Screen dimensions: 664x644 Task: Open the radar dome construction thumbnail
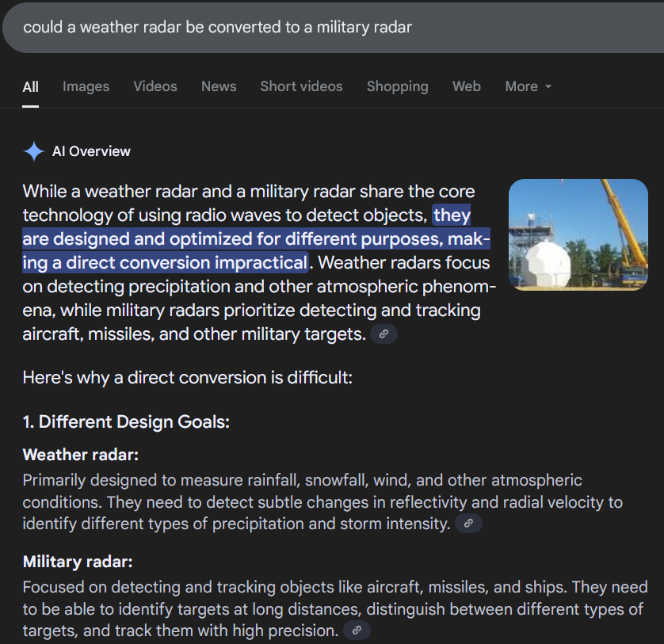(578, 234)
